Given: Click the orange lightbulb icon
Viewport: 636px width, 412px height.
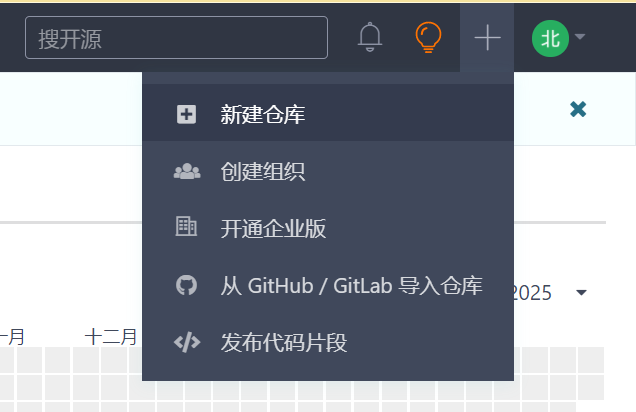Looking at the screenshot, I should 428,37.
